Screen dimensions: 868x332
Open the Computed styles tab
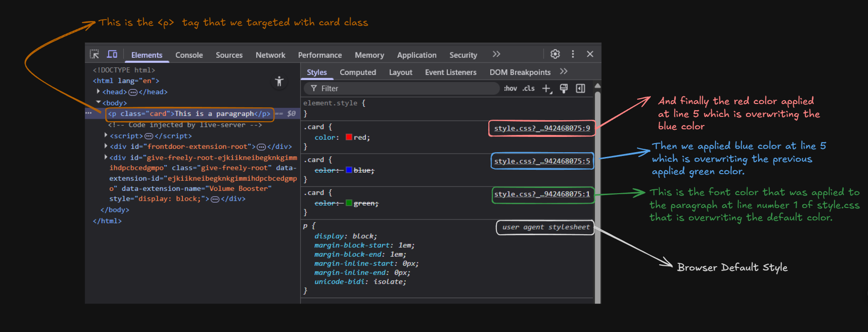(358, 73)
